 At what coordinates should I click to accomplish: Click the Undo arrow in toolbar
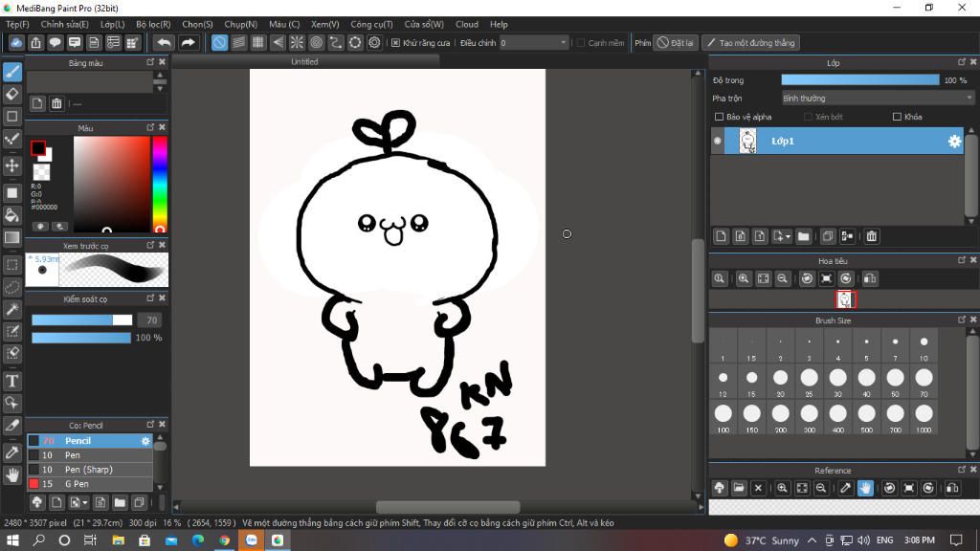tap(164, 42)
